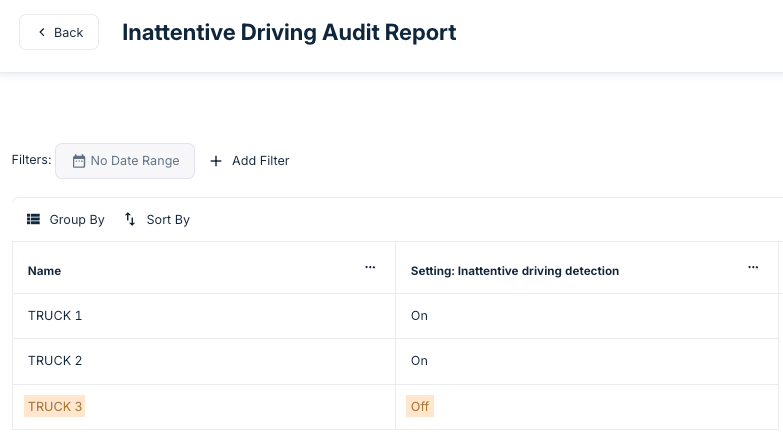The width and height of the screenshot is (783, 434).
Task: Select the highlighted TRUCK 3 name
Action: pyautogui.click(x=55, y=407)
